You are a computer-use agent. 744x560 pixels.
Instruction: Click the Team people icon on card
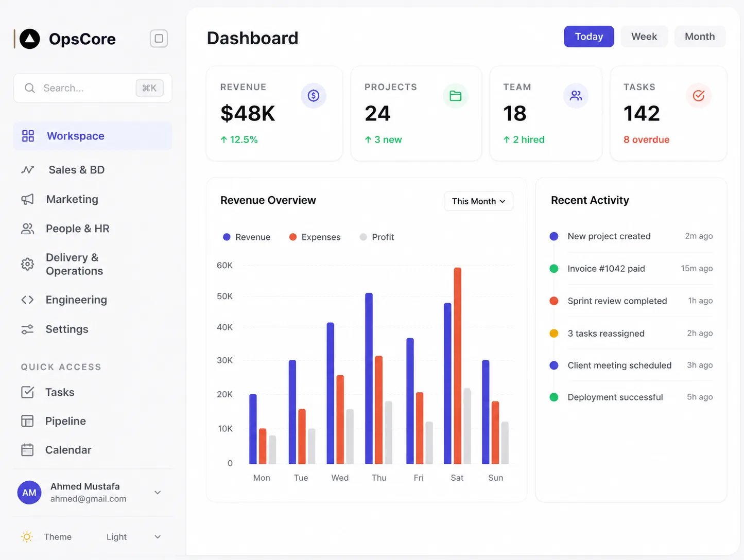(576, 96)
